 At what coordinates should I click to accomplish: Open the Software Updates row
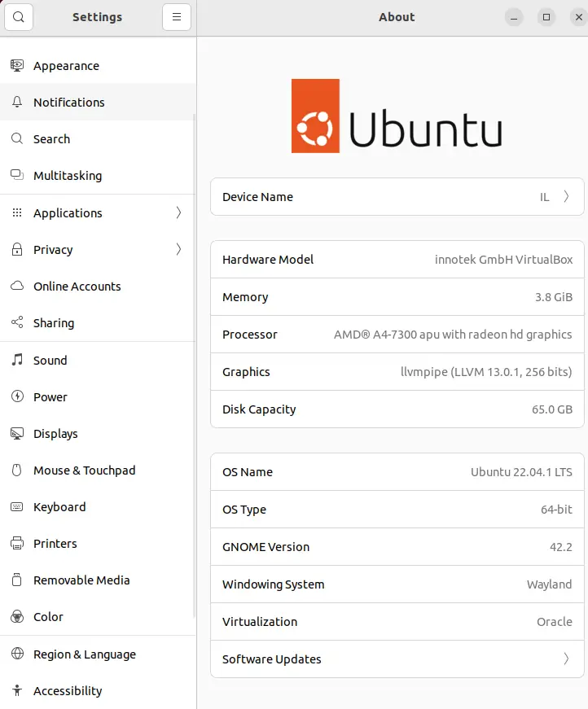click(x=397, y=659)
